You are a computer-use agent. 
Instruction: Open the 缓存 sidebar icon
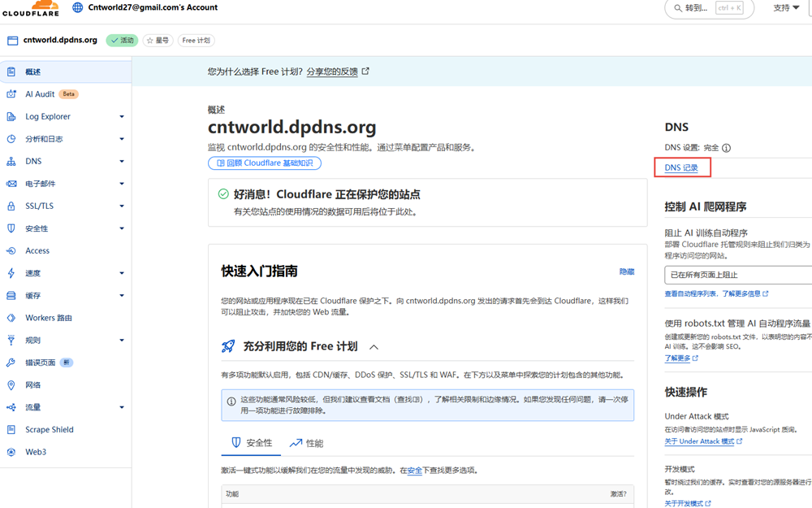coord(11,296)
